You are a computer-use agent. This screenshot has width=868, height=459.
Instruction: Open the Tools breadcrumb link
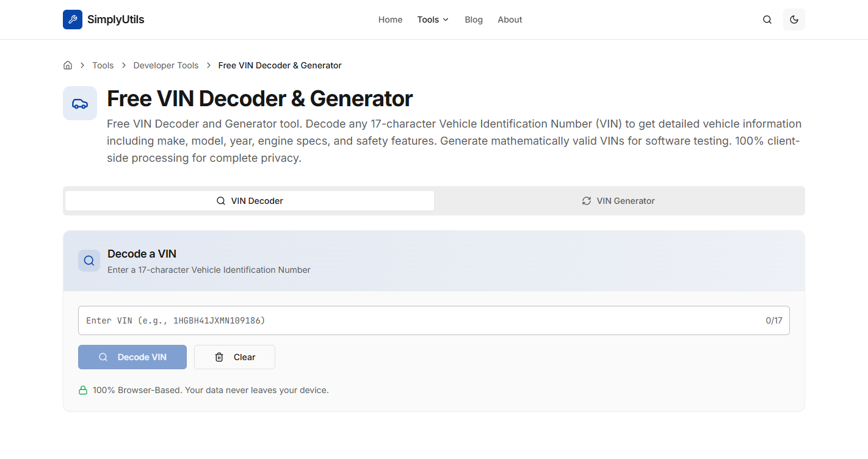[x=103, y=65]
